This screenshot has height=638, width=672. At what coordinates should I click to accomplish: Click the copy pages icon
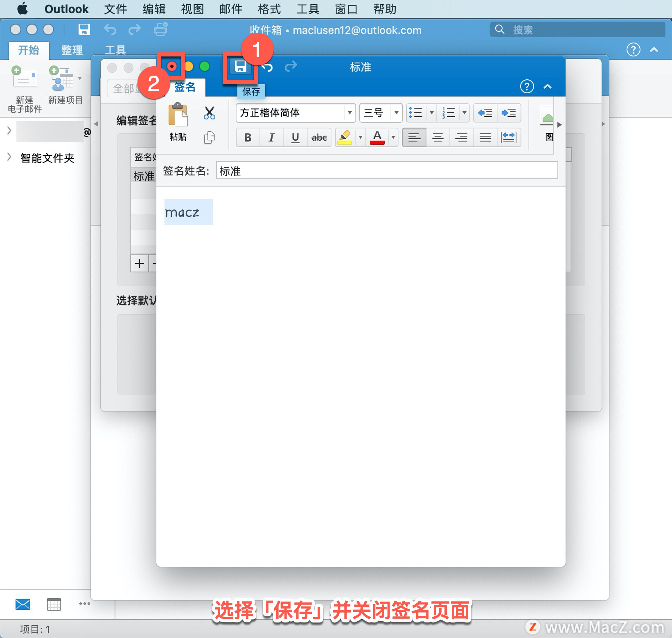click(x=209, y=137)
